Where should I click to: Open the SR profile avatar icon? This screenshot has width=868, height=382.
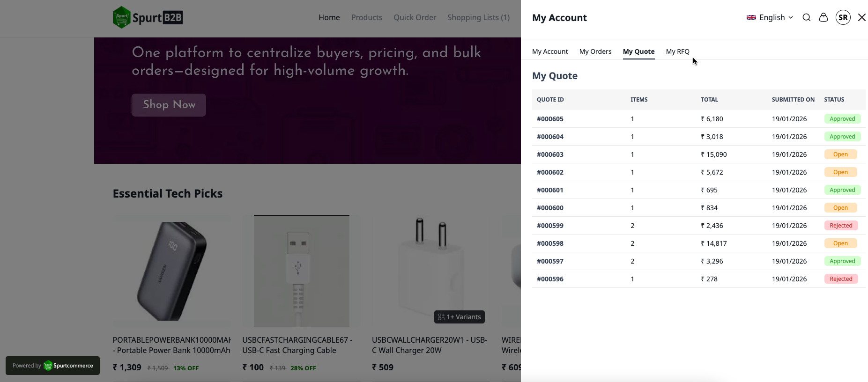(843, 17)
